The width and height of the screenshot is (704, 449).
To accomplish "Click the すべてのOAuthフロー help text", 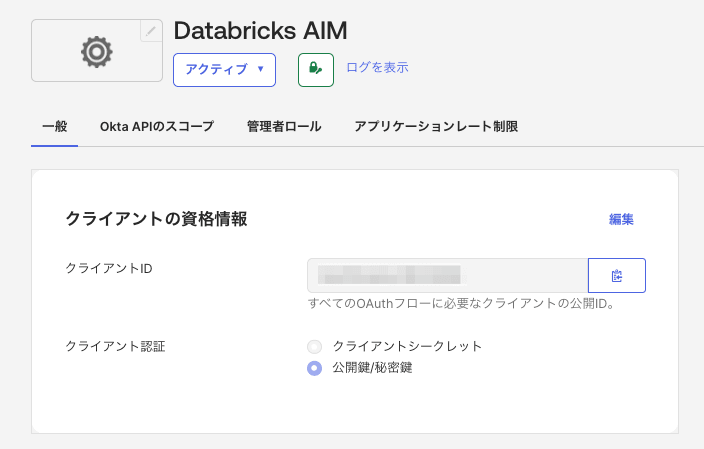I will tap(461, 304).
